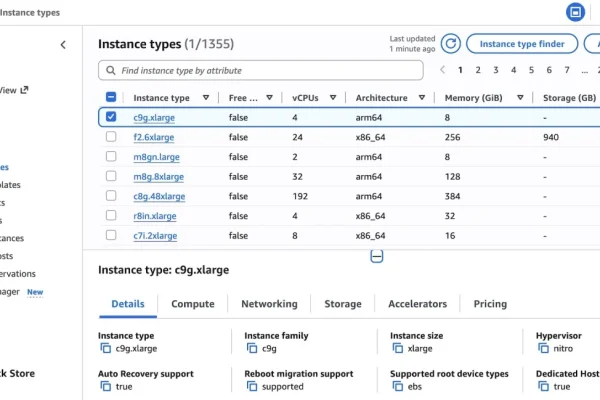Check the f2.6xlarge row checkbox

(111, 137)
